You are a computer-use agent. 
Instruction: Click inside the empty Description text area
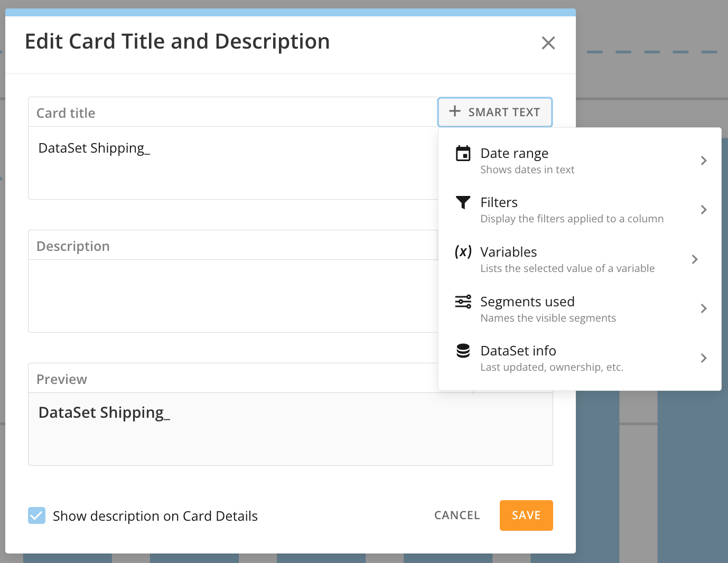pos(232,296)
